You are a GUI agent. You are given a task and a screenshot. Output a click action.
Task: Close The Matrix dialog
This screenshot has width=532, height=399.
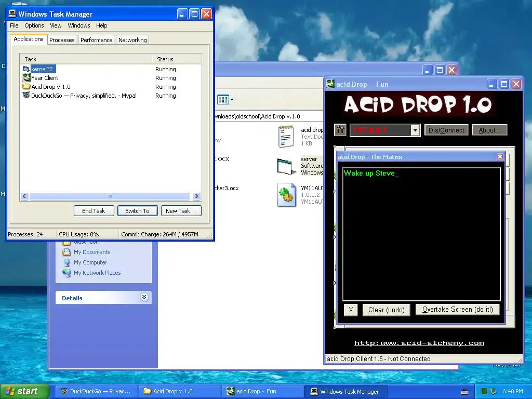500,157
